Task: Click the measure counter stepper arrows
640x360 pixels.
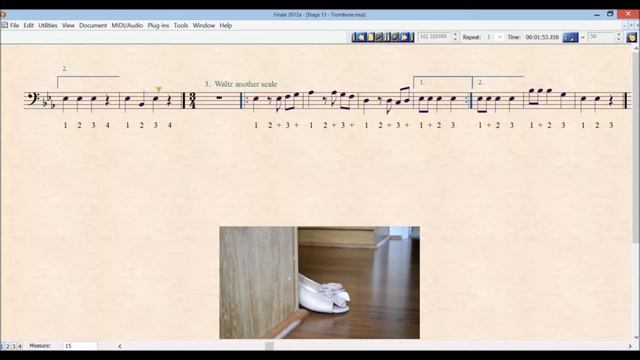Action: (x=455, y=37)
